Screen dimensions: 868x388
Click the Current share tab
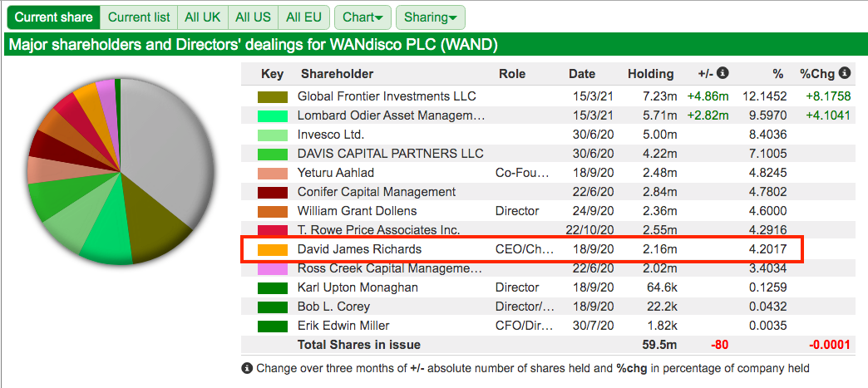click(x=54, y=17)
